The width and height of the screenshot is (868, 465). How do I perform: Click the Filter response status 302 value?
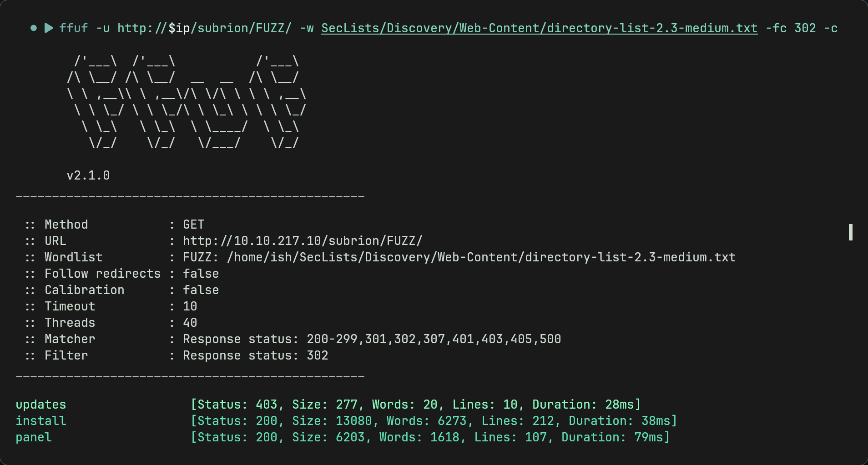pos(256,355)
